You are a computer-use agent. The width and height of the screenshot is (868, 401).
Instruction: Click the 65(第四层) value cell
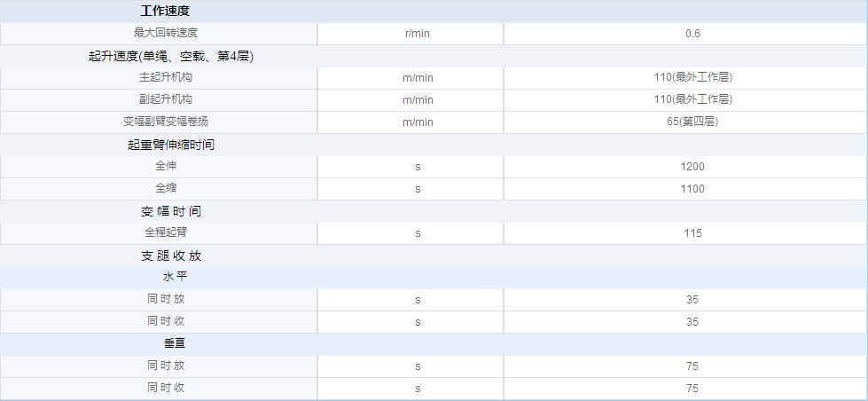tap(692, 122)
